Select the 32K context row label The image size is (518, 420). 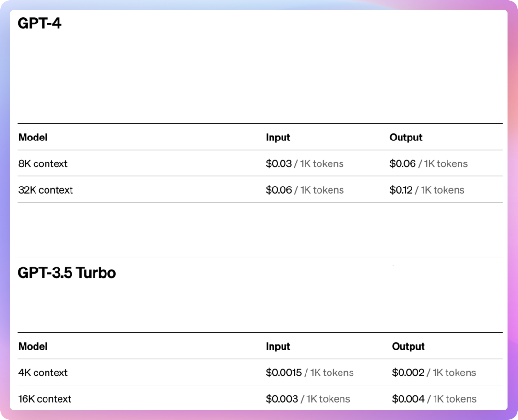tap(46, 190)
